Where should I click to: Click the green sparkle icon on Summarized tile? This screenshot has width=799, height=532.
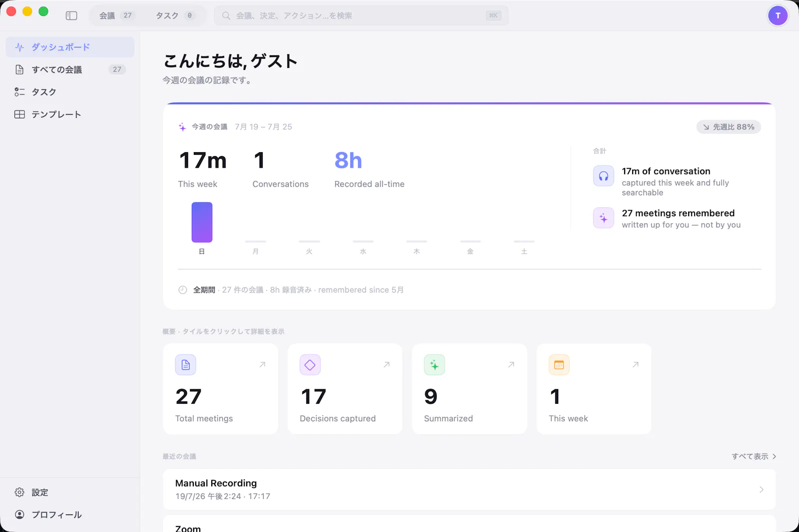(x=434, y=365)
